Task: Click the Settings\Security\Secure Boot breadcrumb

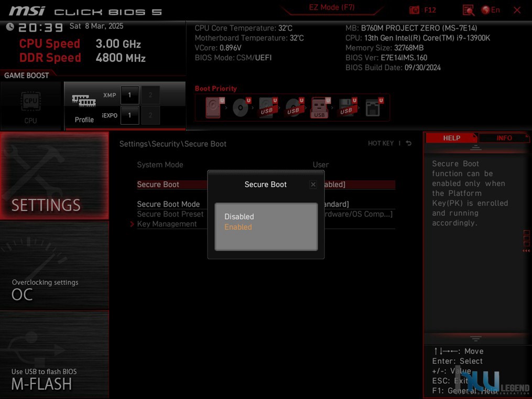Action: click(172, 144)
